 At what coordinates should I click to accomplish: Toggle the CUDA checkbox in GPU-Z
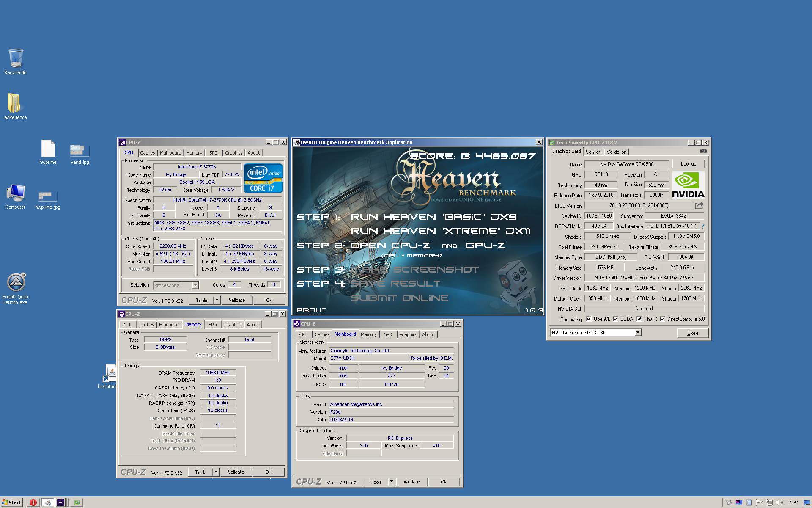[x=615, y=319]
